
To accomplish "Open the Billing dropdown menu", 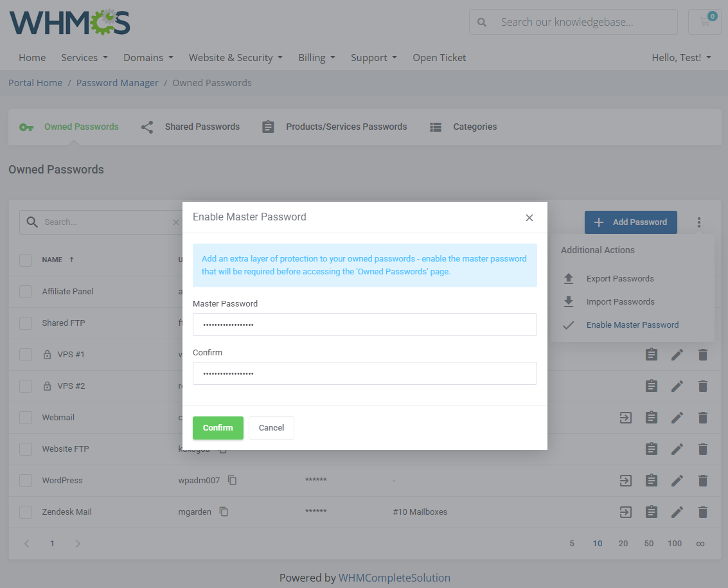I will point(317,58).
